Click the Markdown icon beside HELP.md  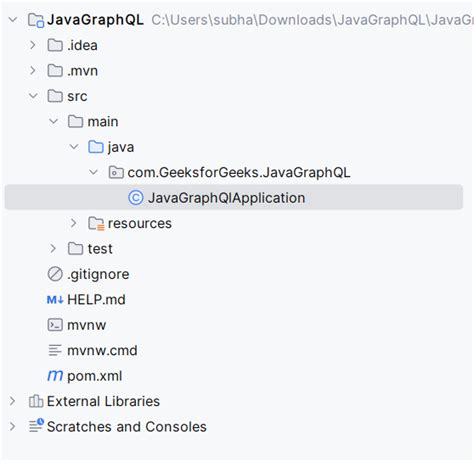pos(55,300)
